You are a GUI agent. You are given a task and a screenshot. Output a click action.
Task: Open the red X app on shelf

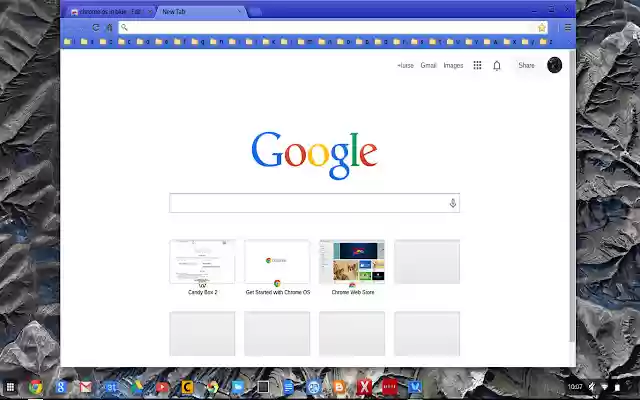click(x=364, y=387)
